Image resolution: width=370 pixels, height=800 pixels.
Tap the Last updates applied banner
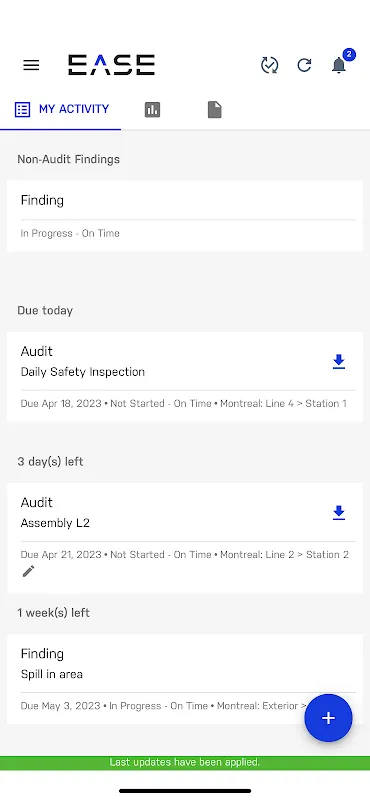(x=185, y=762)
